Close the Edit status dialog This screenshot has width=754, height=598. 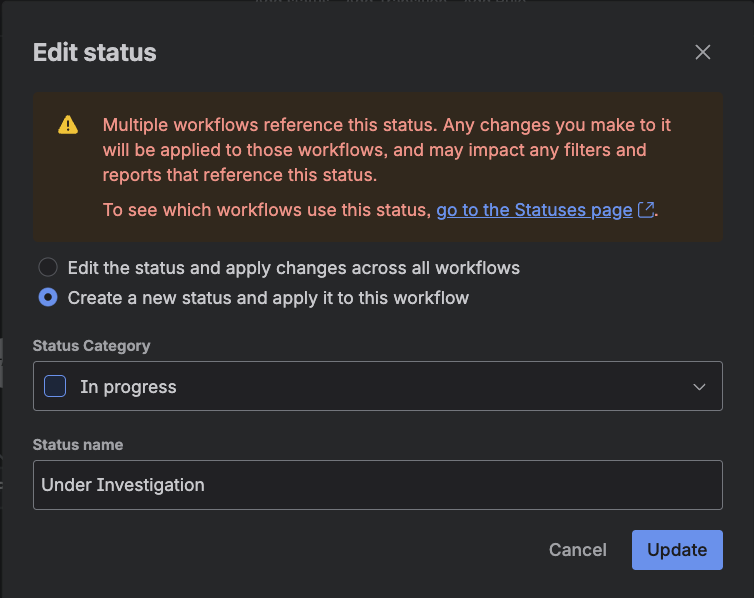(703, 52)
